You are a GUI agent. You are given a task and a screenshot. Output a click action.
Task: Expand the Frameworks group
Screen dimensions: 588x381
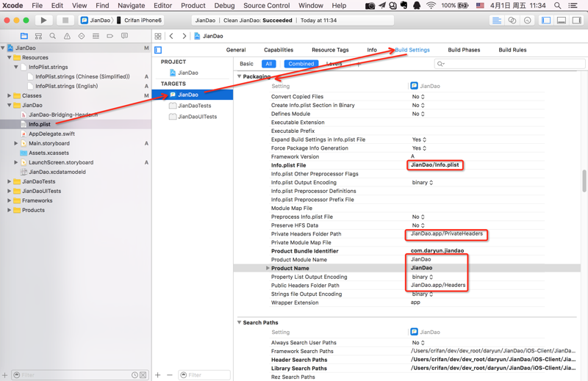(10, 200)
